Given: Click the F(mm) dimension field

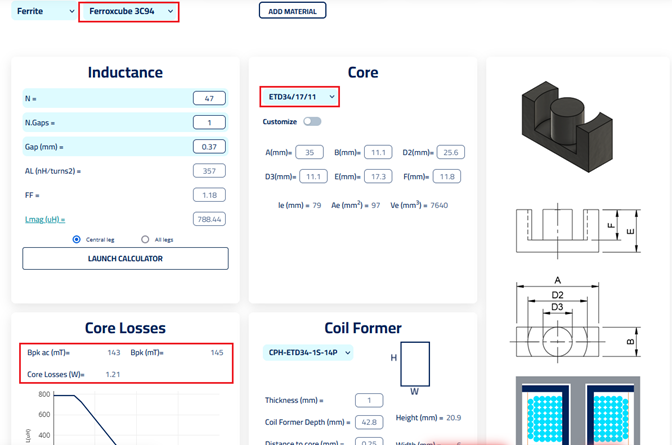Looking at the screenshot, I should tap(447, 176).
